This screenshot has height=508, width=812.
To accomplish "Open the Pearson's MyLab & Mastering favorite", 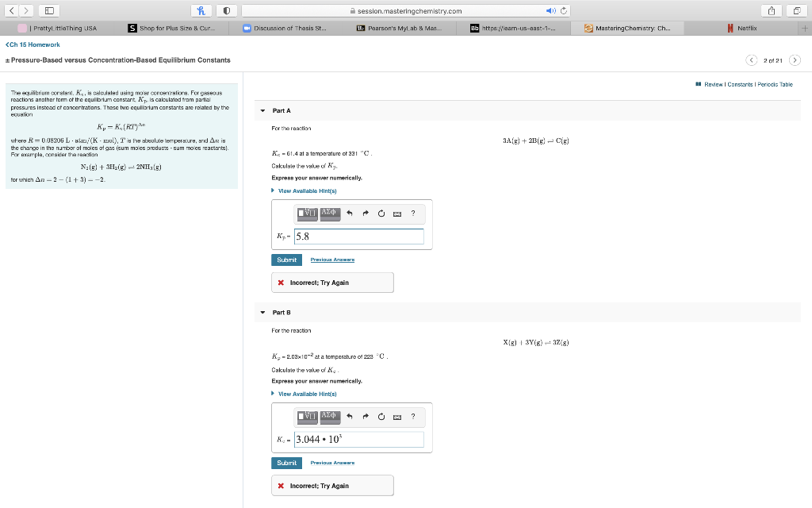I will pyautogui.click(x=400, y=26).
